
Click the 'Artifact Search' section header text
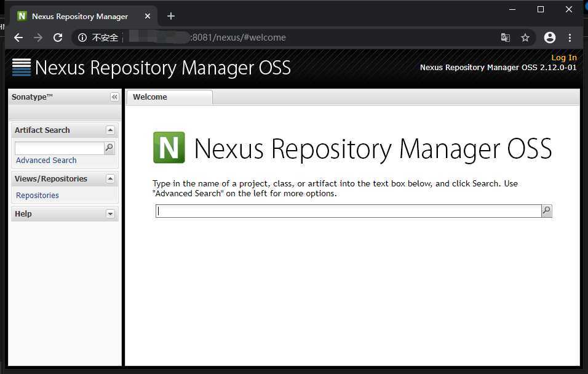point(42,130)
